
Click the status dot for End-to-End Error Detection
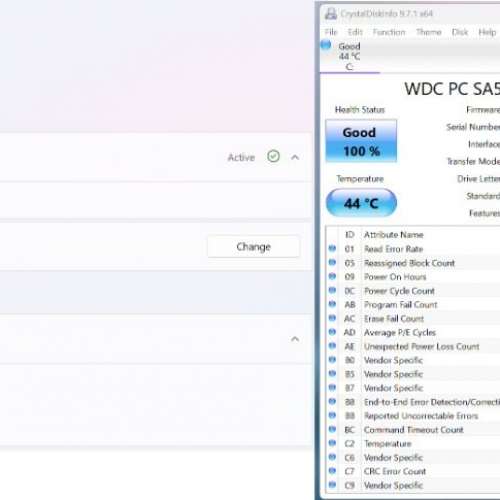[x=332, y=401]
